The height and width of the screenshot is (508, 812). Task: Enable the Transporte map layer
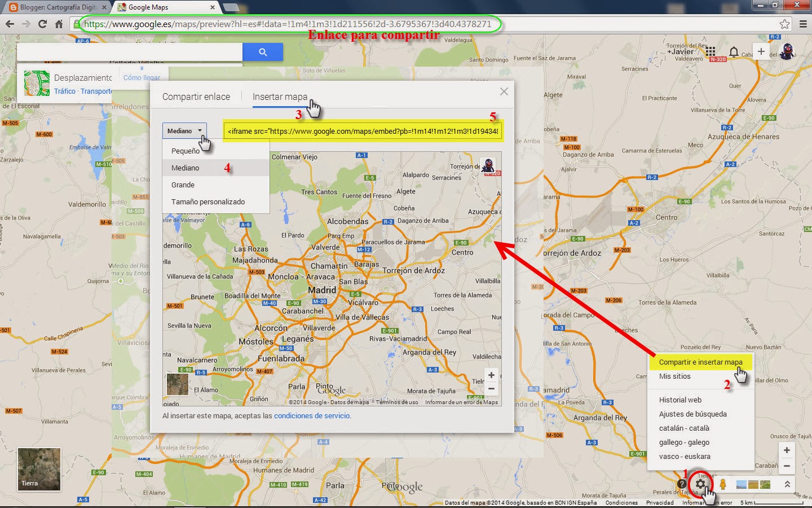point(96,91)
